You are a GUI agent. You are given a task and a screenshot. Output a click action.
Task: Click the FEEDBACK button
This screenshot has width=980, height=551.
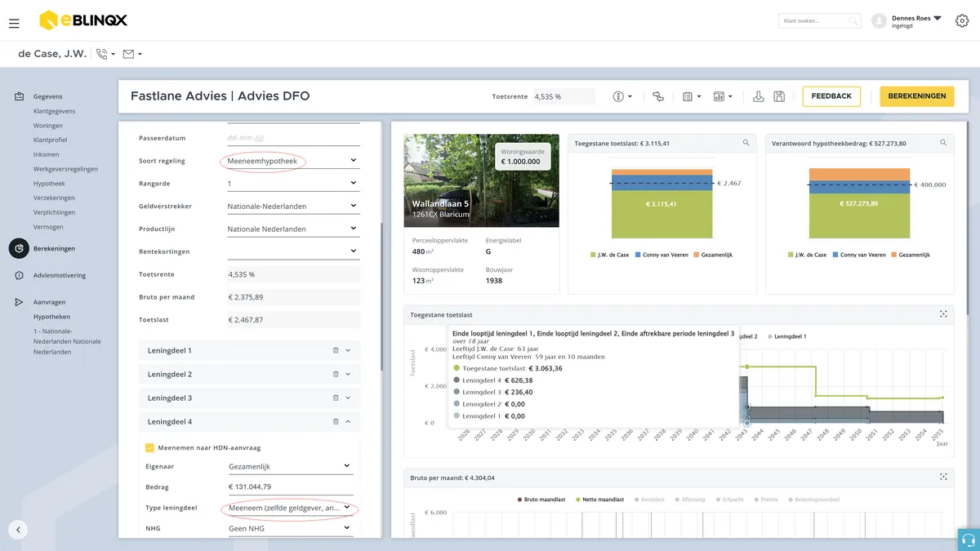click(x=831, y=96)
